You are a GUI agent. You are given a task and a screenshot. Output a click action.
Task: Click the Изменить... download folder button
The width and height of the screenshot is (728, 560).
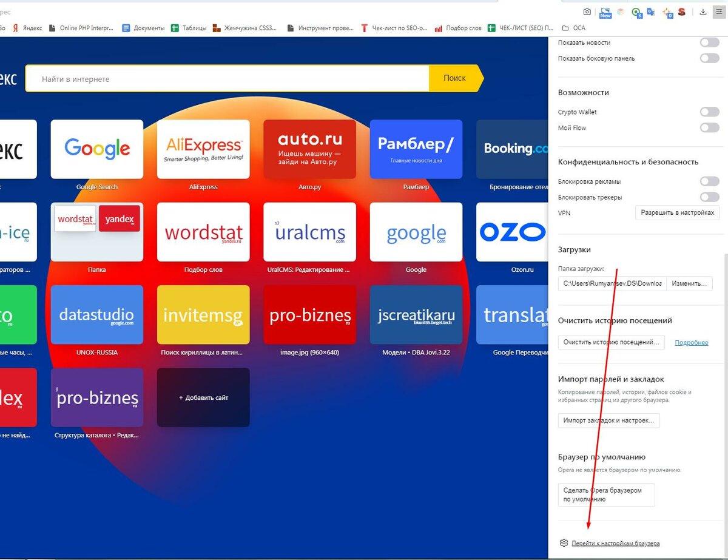pos(690,283)
